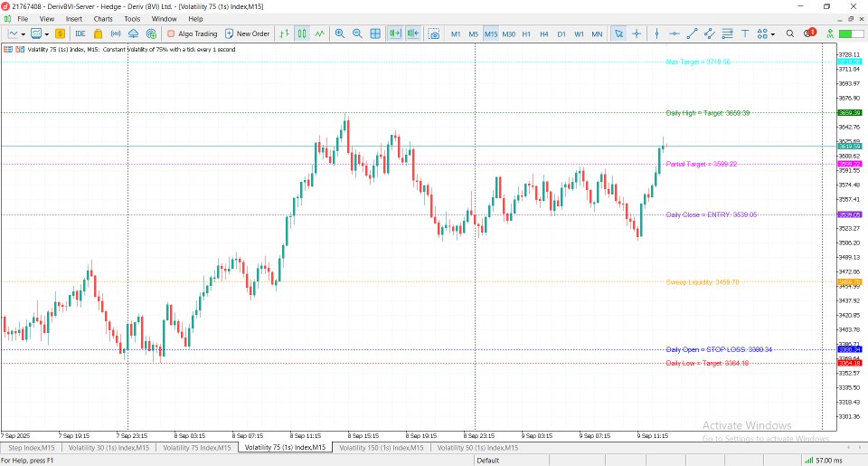Click magenta 3599.22 price axis tag
Screen dimensions: 868x466
pyautogui.click(x=850, y=164)
